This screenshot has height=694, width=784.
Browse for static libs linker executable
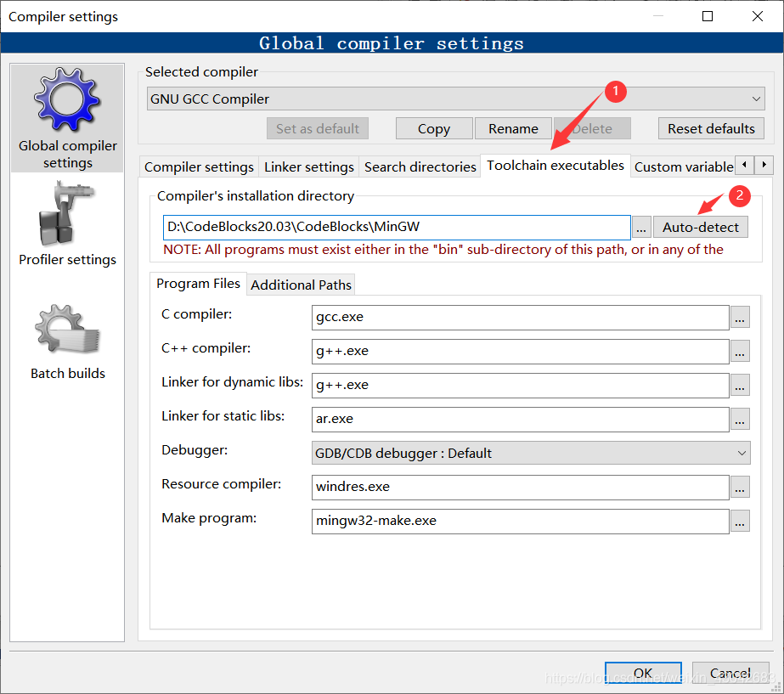tap(740, 419)
